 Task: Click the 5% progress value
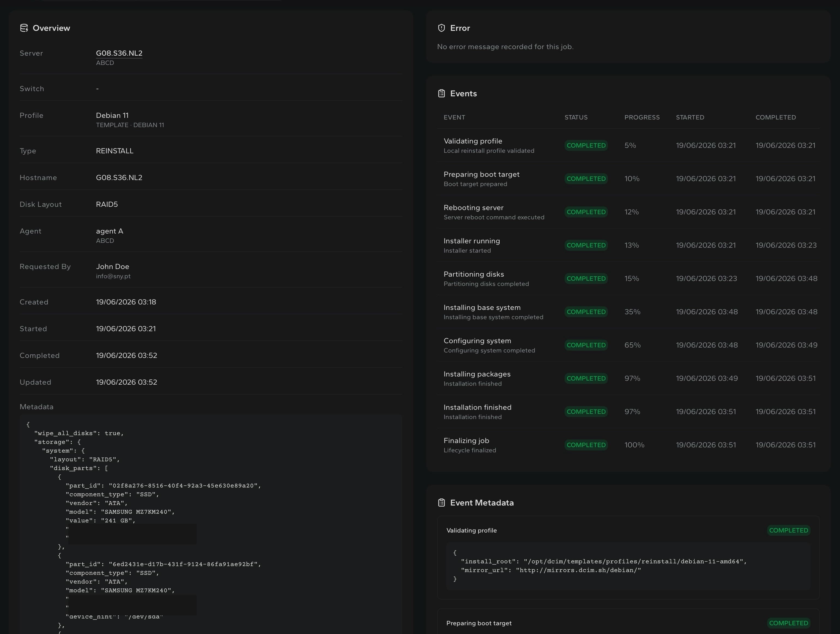(x=630, y=145)
